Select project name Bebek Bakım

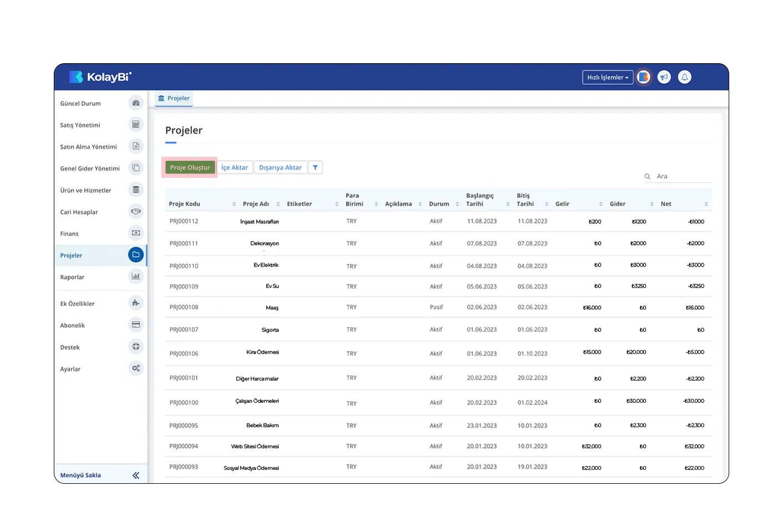[x=263, y=425]
